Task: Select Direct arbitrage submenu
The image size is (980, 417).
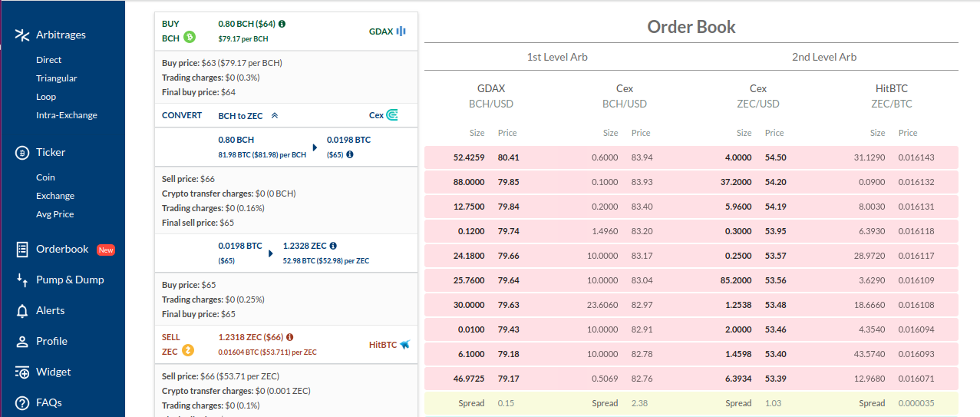Action: pos(48,60)
